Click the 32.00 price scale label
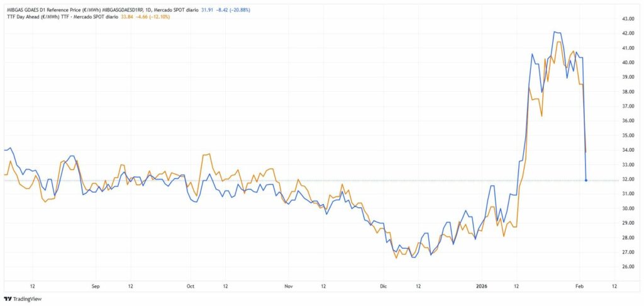The image size is (644, 306). 628,179
